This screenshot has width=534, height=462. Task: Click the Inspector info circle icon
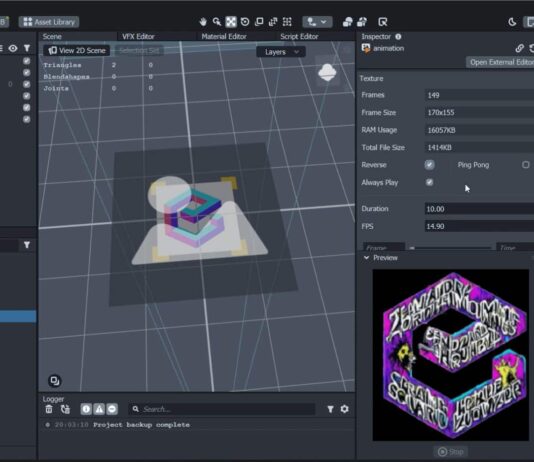[398, 36]
